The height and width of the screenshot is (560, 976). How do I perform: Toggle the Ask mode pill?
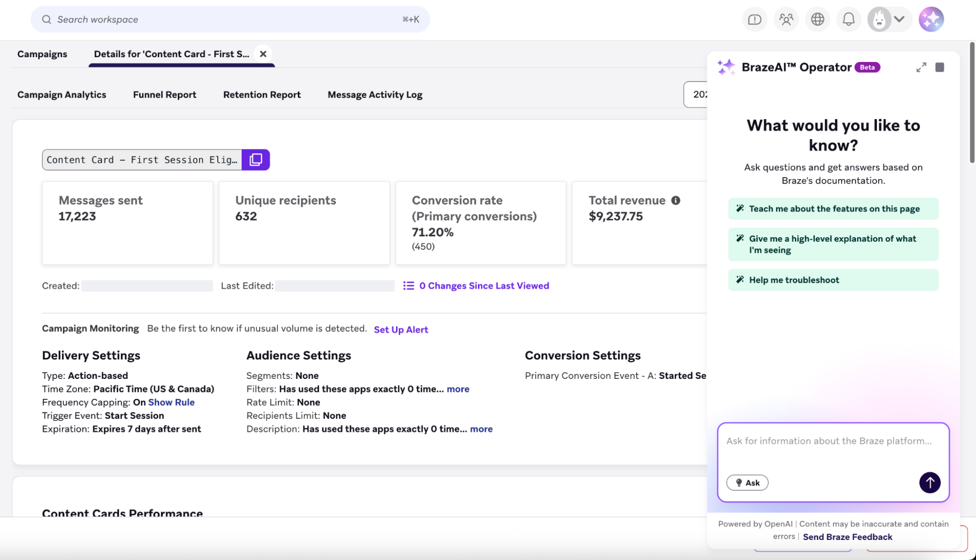pos(747,482)
